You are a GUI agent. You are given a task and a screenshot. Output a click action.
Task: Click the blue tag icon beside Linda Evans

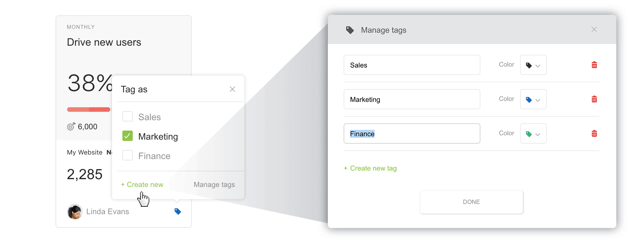178,212
